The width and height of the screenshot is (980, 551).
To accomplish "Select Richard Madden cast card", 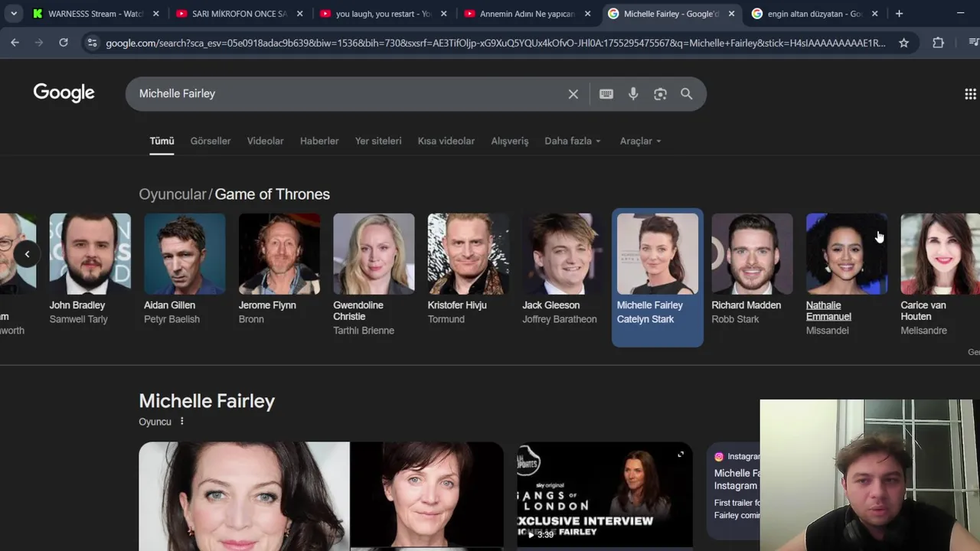I will coord(752,269).
